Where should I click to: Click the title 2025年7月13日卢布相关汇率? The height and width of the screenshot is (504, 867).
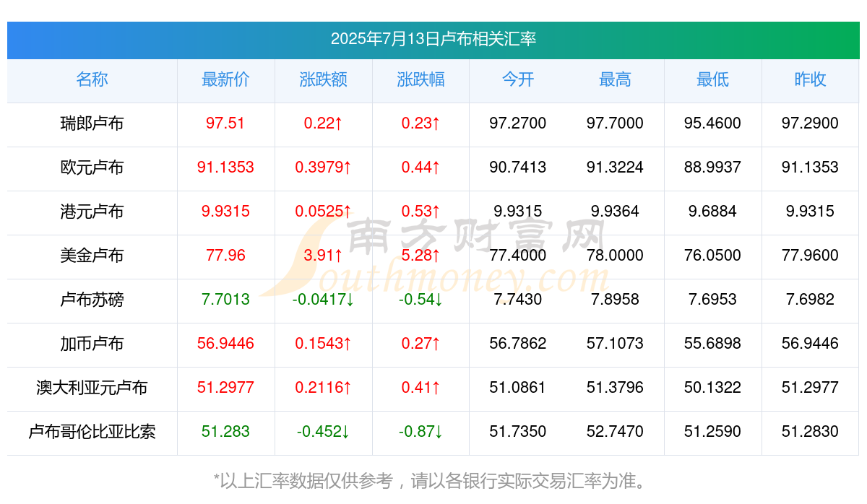433,39
